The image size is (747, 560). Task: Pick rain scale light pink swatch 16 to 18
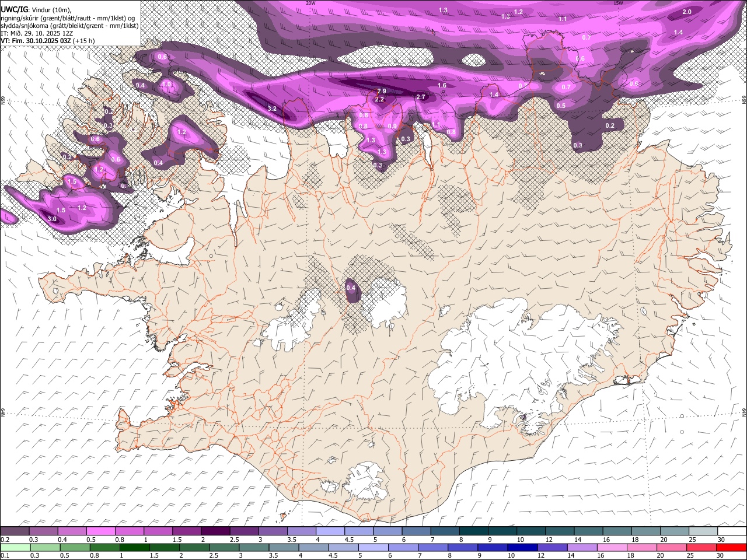pyautogui.click(x=612, y=547)
